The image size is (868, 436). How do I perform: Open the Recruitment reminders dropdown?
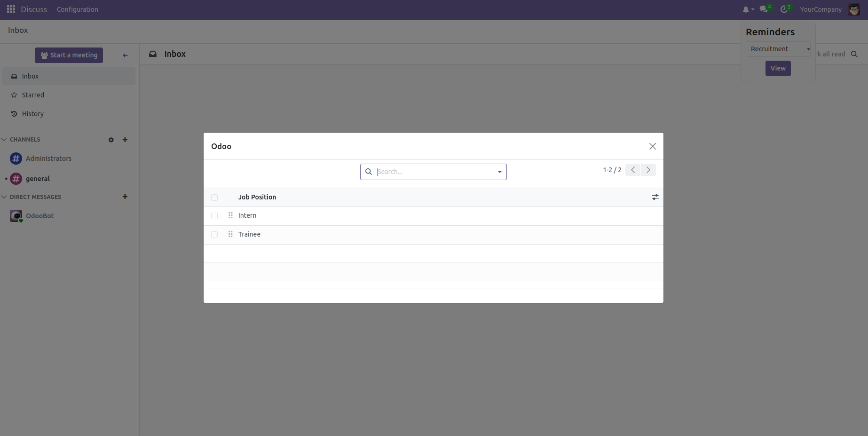778,49
